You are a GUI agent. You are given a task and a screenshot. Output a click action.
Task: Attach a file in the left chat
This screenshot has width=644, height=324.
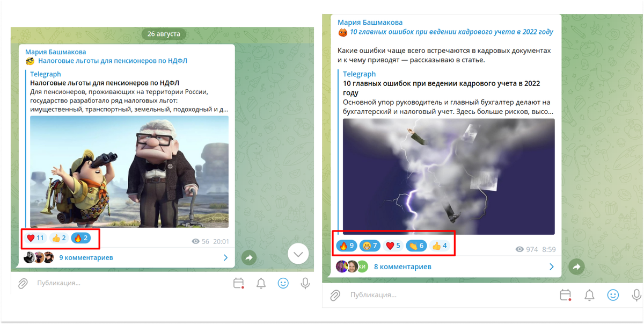pos(23,283)
